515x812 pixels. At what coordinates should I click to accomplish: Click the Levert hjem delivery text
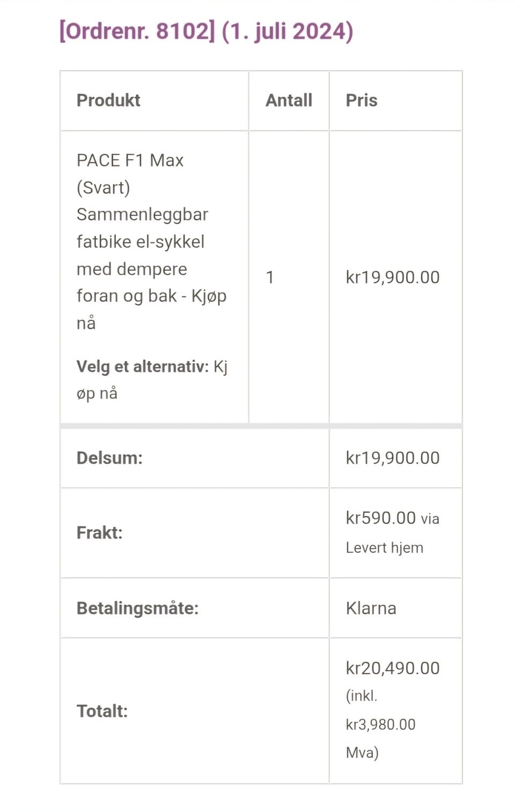[384, 547]
